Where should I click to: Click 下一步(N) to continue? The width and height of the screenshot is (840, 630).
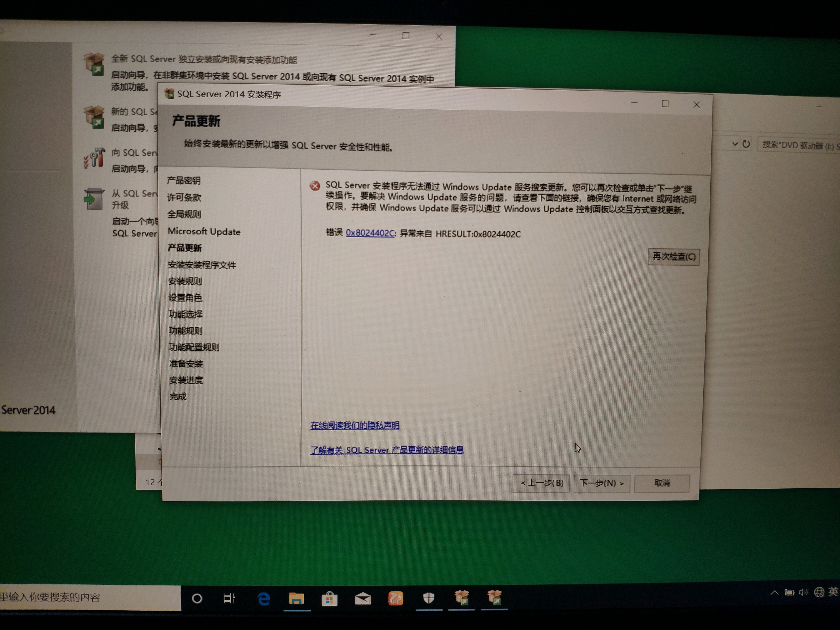click(x=601, y=483)
